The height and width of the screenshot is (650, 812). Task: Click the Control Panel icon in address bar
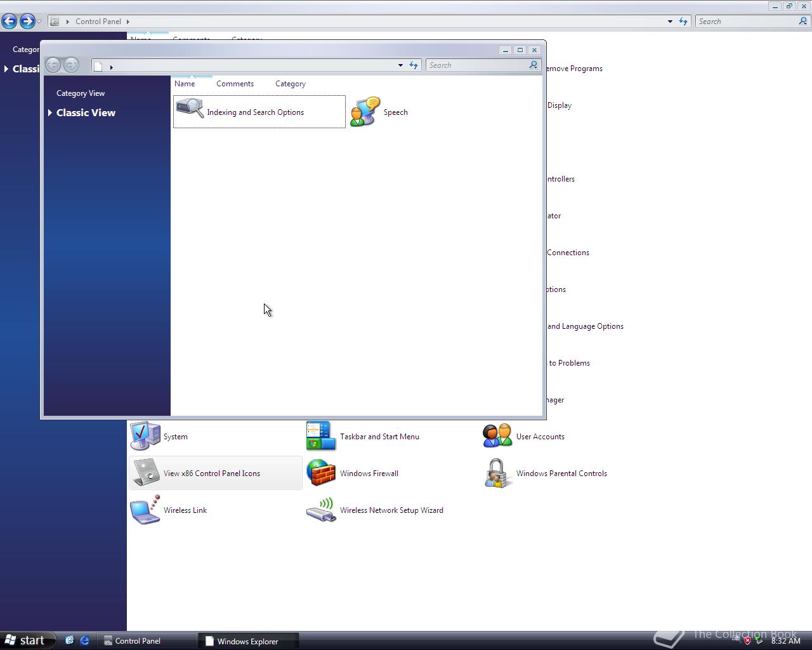pyautogui.click(x=55, y=21)
